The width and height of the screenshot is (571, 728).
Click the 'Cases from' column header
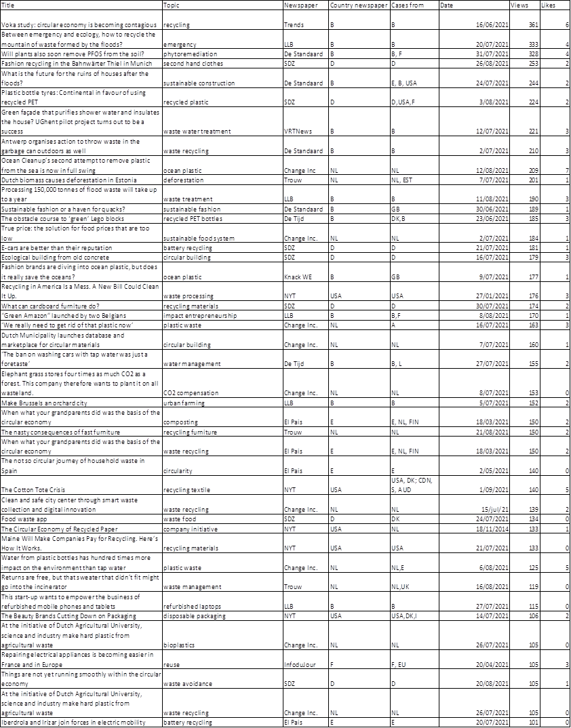click(415, 5)
